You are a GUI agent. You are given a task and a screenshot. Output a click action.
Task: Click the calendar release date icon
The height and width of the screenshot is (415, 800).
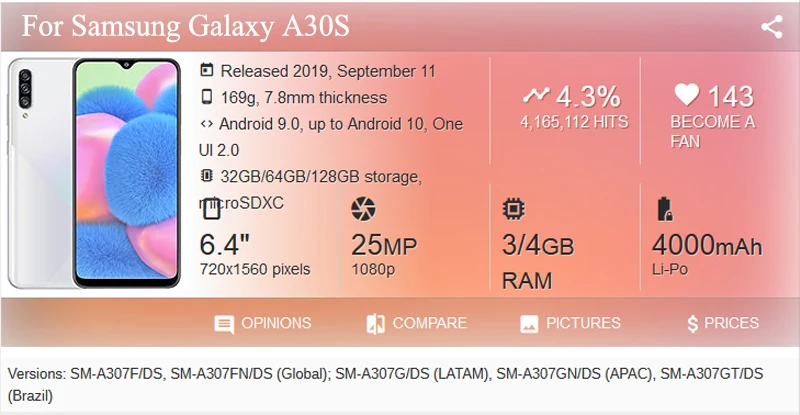[207, 70]
